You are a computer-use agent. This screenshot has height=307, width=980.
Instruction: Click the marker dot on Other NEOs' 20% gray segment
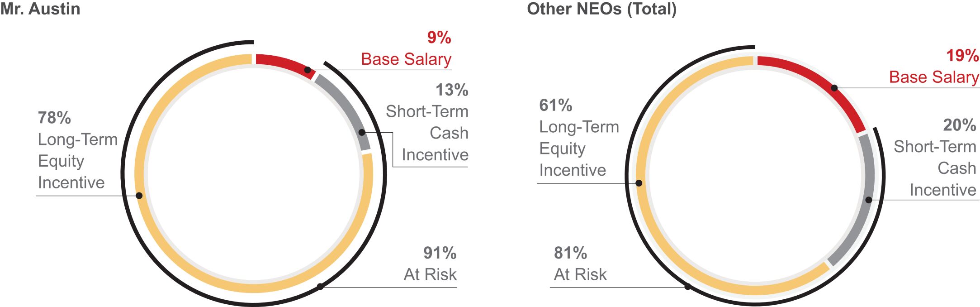(x=869, y=200)
